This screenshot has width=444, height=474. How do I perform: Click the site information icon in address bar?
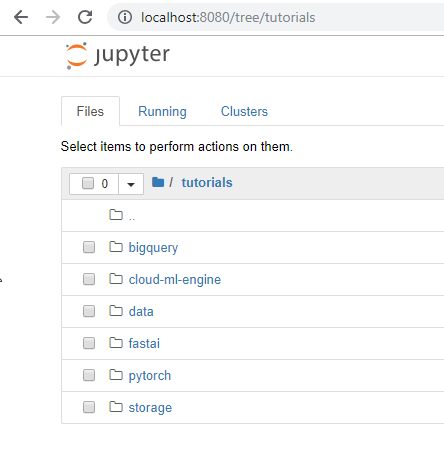(125, 17)
